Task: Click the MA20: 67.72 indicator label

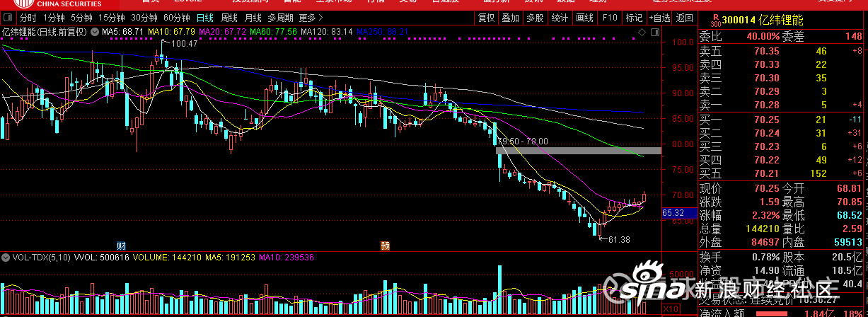Action: coord(222,32)
